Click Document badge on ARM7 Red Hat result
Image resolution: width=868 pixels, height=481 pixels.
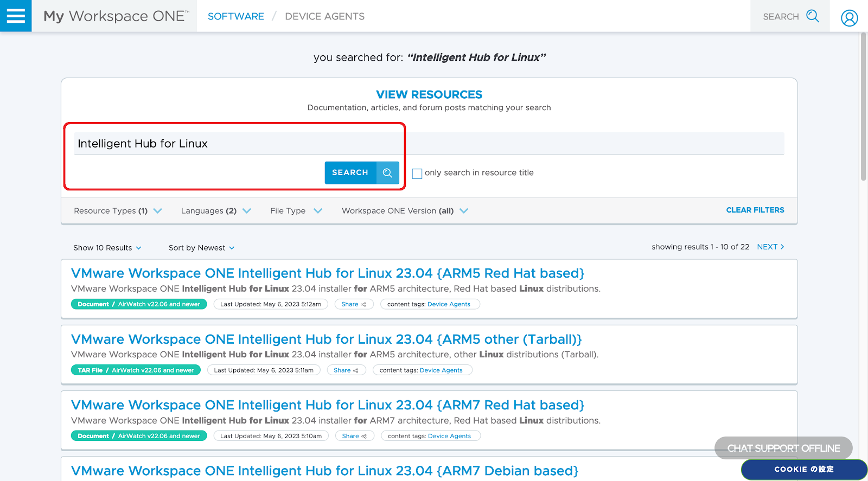pyautogui.click(x=139, y=436)
